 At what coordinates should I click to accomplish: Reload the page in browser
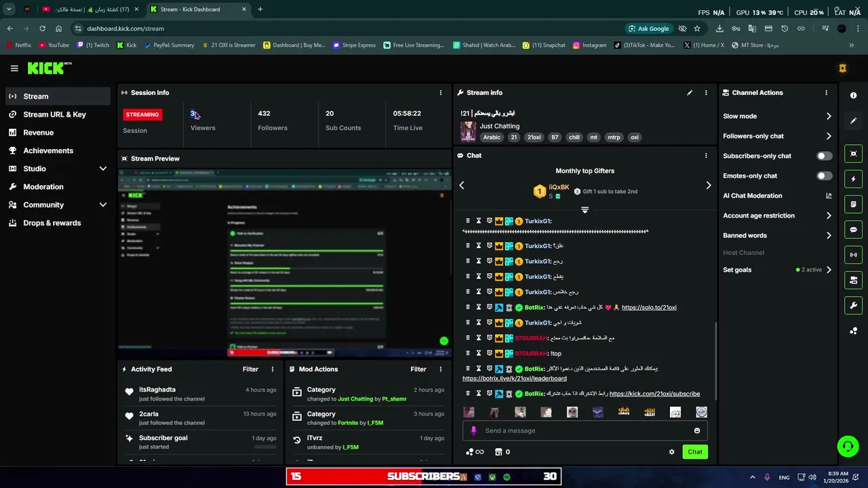pos(42,28)
